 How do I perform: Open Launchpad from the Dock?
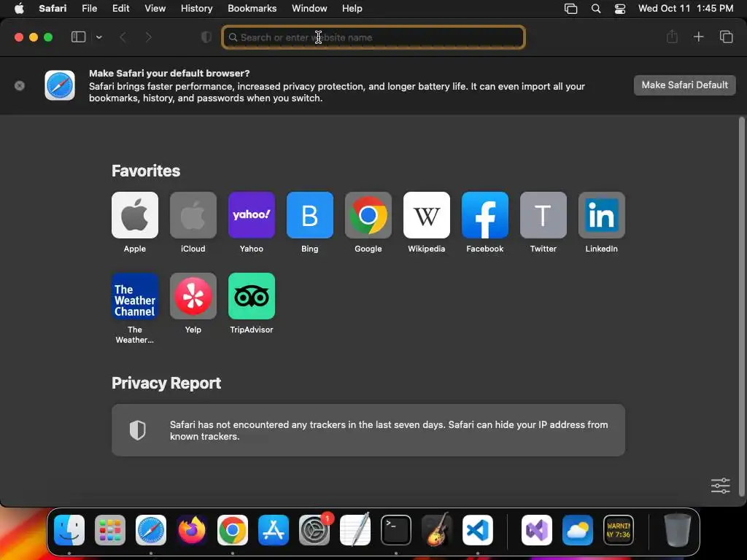(x=110, y=530)
